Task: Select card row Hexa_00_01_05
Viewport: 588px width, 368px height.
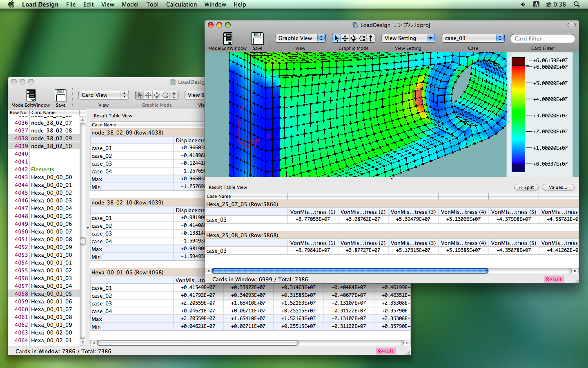Action: pos(44,294)
